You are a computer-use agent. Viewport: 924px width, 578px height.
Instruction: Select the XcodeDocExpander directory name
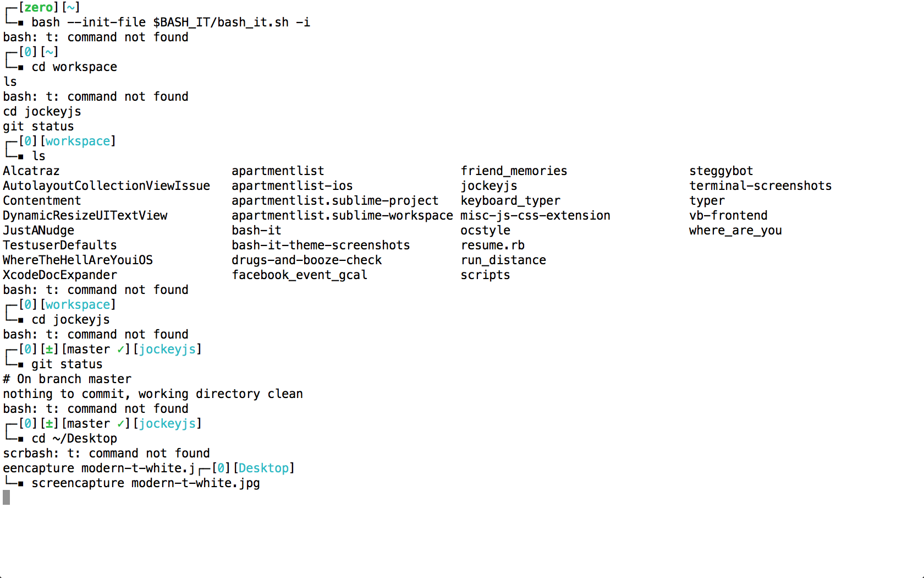(x=60, y=275)
